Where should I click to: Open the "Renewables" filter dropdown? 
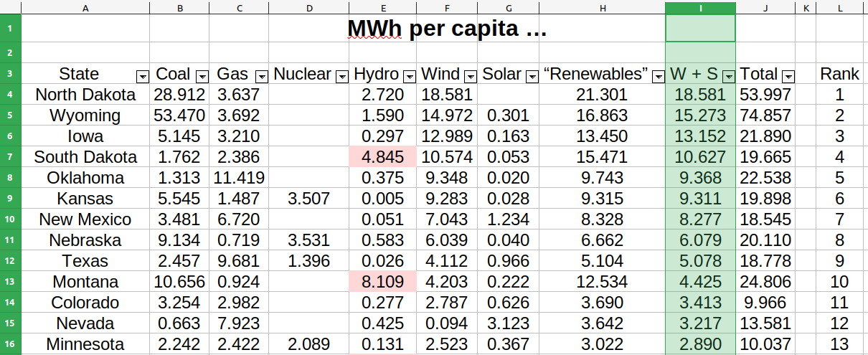[x=658, y=76]
